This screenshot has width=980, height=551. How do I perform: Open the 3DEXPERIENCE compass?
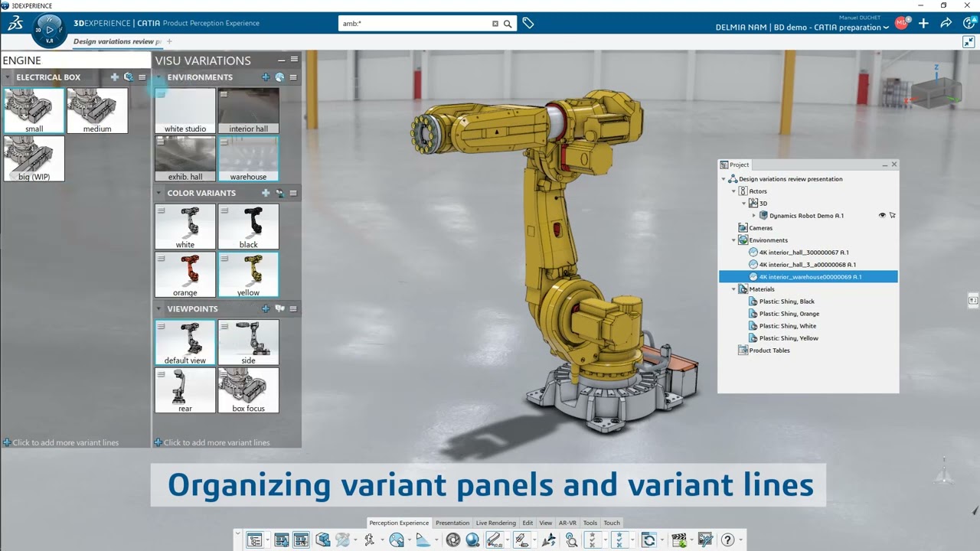49,30
